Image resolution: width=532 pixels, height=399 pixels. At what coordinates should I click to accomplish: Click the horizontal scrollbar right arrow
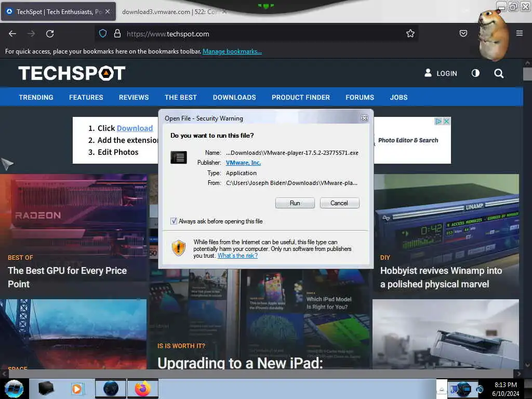tap(518, 374)
